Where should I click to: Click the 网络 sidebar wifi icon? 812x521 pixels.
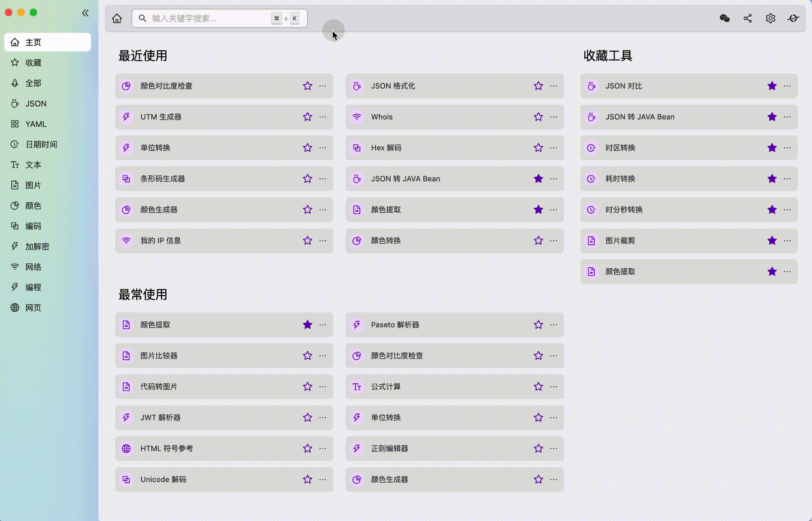pos(15,267)
